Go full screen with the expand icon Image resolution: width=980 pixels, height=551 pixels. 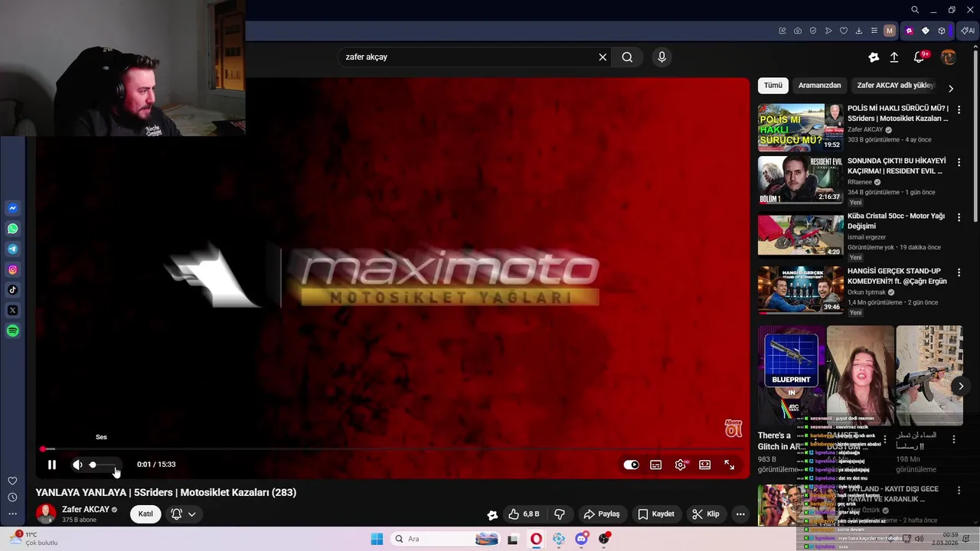(x=730, y=465)
